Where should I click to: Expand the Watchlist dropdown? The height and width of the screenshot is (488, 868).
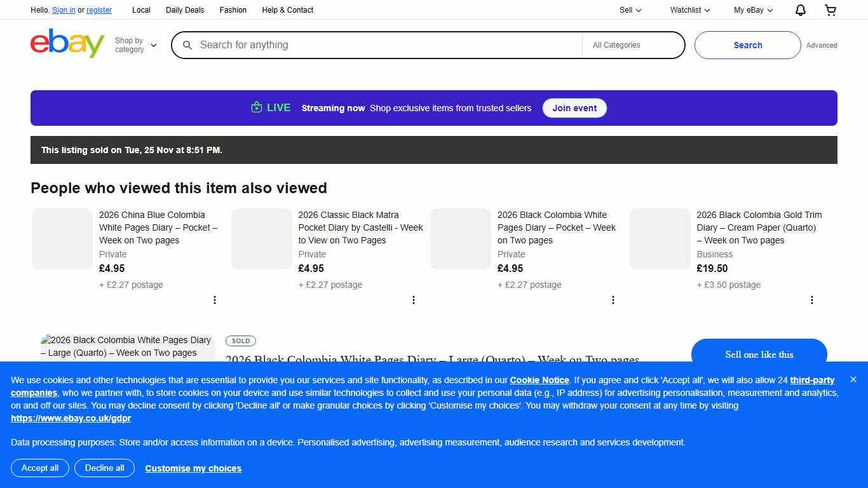[x=689, y=10]
